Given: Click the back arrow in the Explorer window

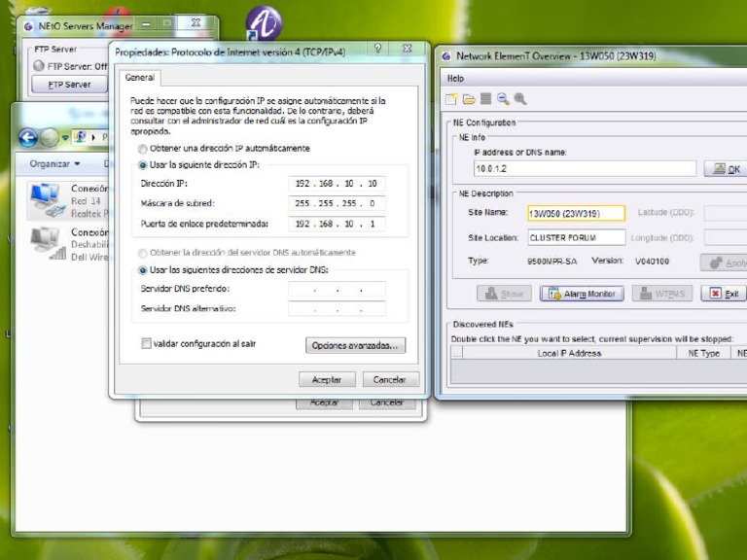Looking at the screenshot, I should tap(27, 138).
